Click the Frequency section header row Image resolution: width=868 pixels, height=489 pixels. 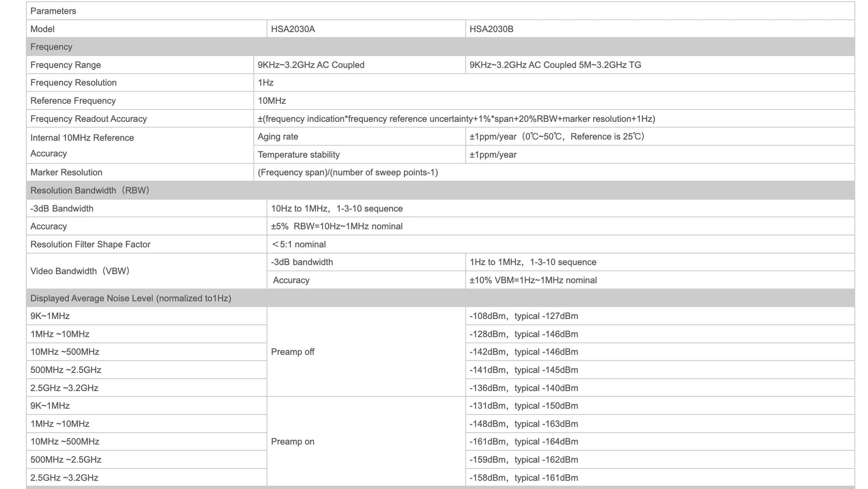coord(51,47)
